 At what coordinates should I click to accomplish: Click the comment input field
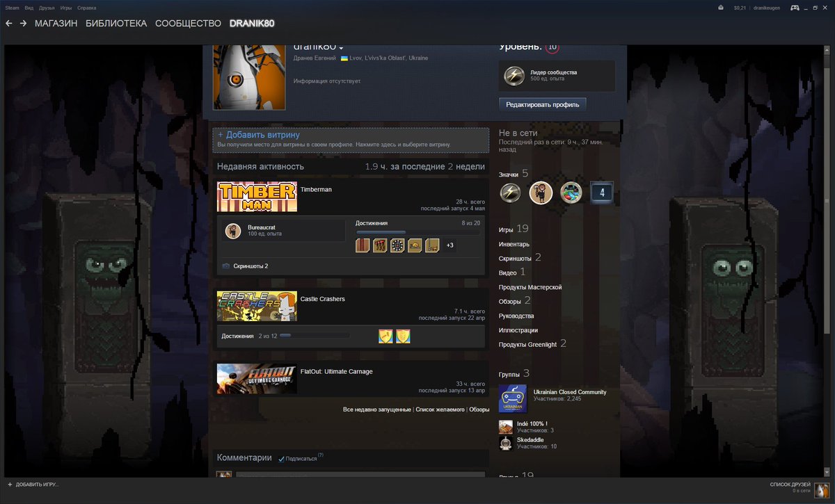(x=360, y=474)
